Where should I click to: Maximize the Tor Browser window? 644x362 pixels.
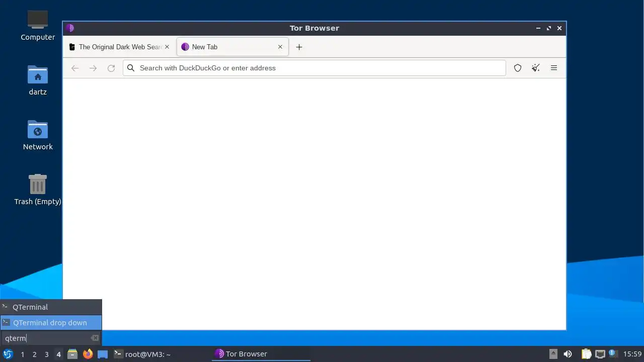point(549,28)
